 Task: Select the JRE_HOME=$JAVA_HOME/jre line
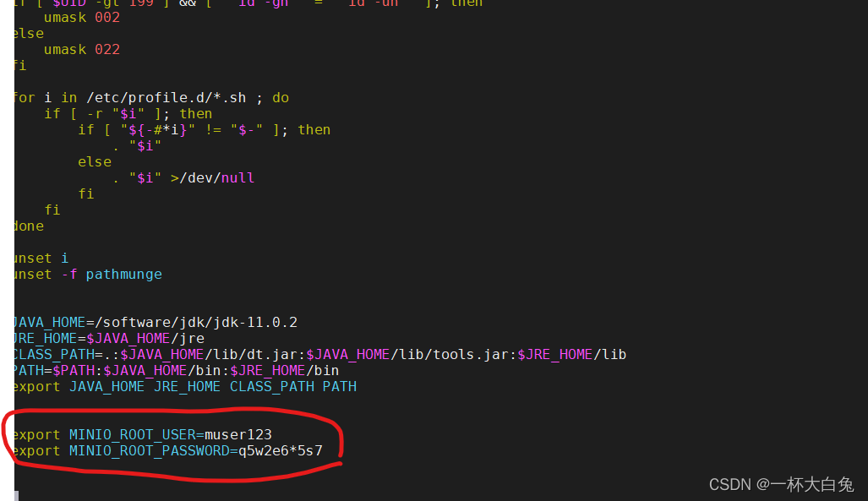(x=101, y=338)
